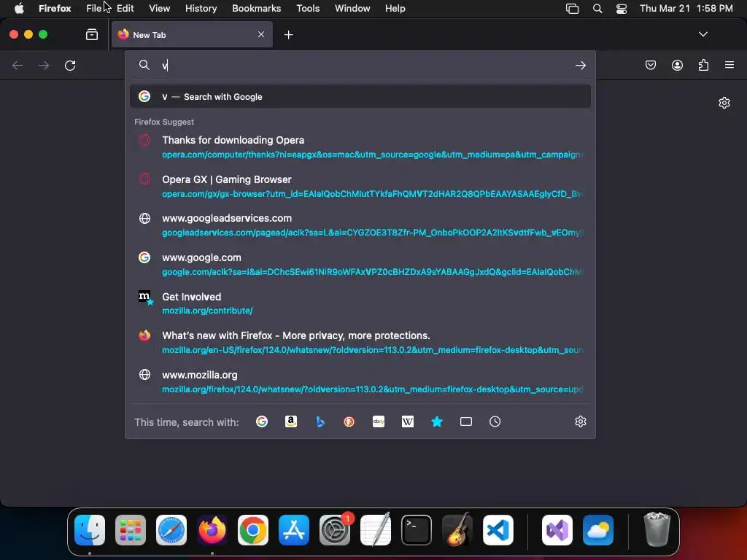Open the History menu
Image resolution: width=747 pixels, height=560 pixels.
click(201, 8)
